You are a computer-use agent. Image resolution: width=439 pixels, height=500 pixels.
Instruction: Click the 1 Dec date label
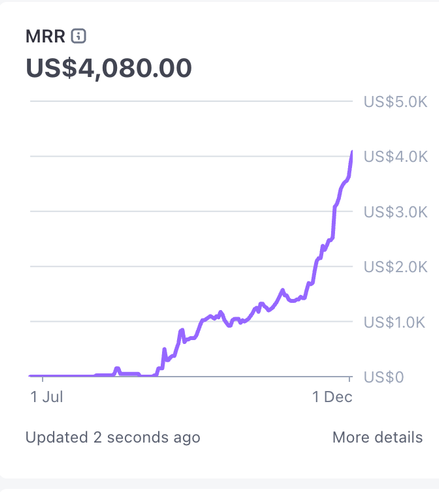click(332, 397)
